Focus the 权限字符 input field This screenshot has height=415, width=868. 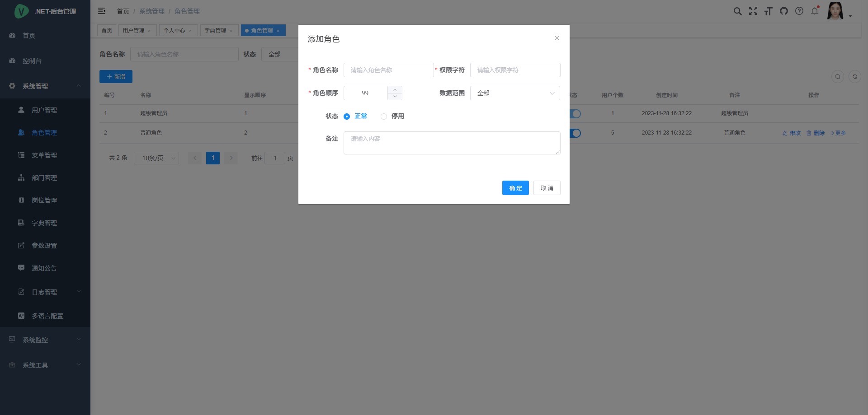click(x=515, y=70)
